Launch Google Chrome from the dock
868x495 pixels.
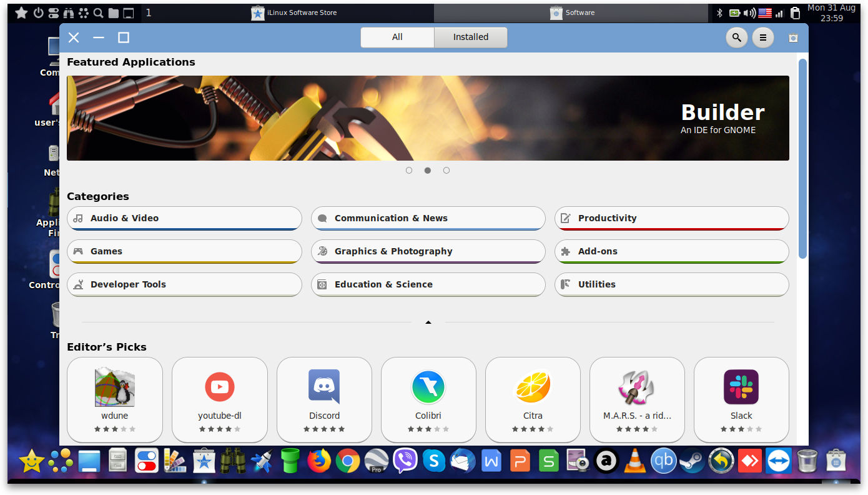click(347, 462)
